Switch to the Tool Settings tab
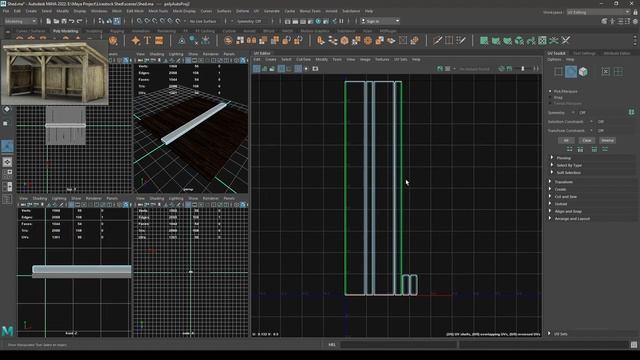The width and height of the screenshot is (640, 360). click(584, 53)
